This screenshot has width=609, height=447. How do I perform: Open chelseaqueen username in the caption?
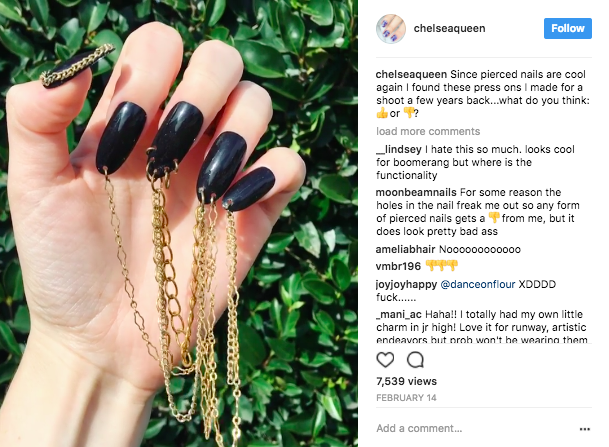411,74
